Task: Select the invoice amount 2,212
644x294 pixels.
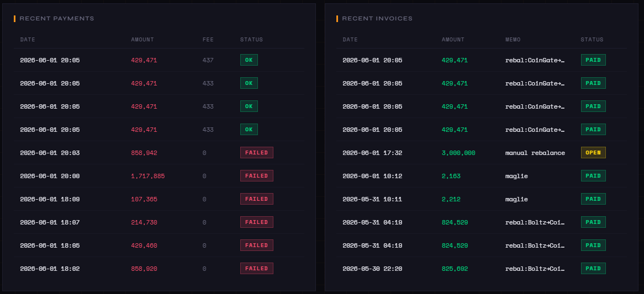Action: (451, 199)
